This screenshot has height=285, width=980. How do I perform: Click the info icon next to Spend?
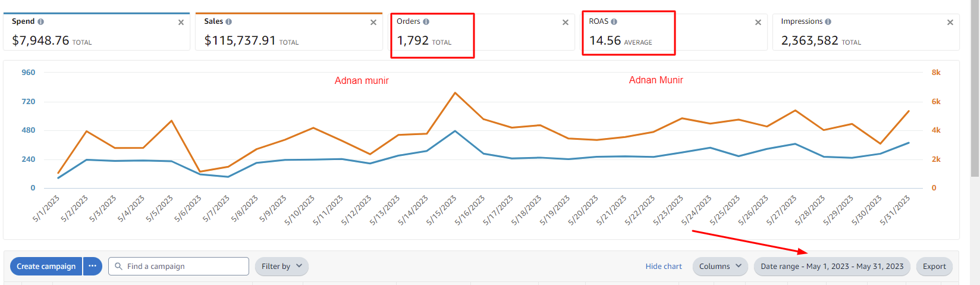(40, 21)
